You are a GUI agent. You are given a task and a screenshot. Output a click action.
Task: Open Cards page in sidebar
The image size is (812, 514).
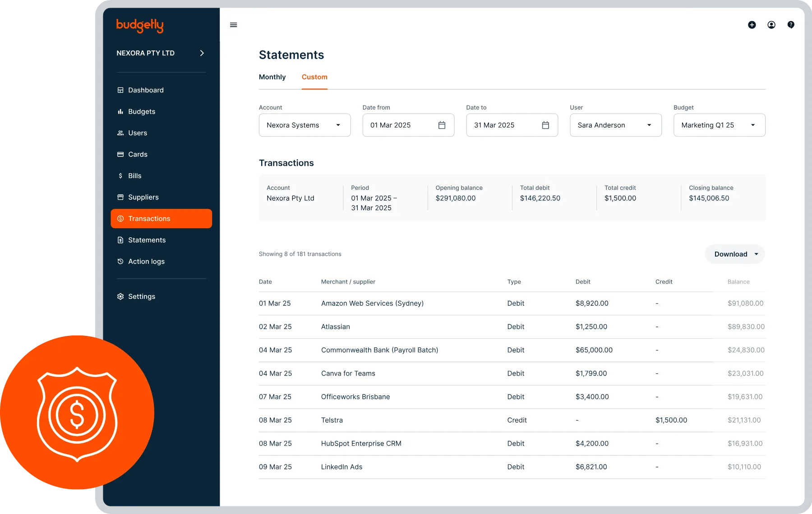tap(138, 155)
